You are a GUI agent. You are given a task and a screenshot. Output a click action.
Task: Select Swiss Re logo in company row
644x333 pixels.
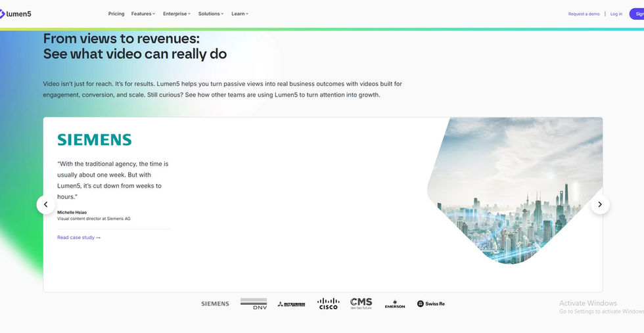pyautogui.click(x=431, y=304)
